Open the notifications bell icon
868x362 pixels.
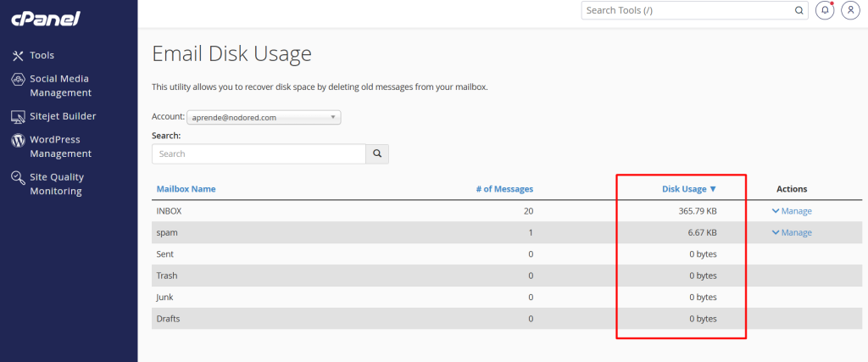(x=825, y=11)
